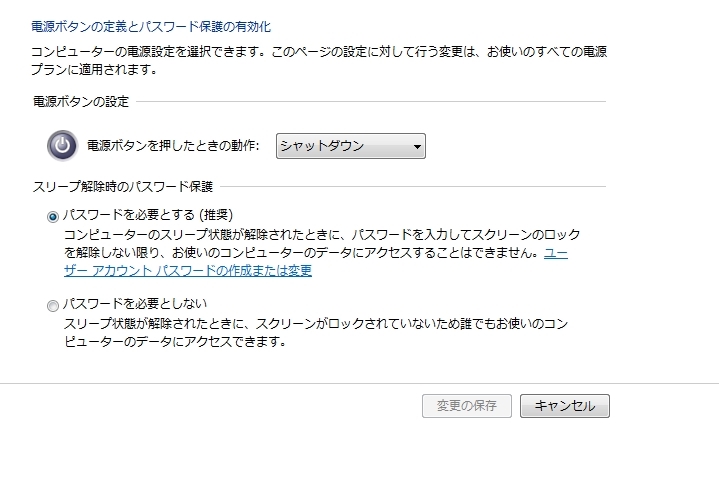Click the 変更の保存 button
Viewport: 719px width, 485px height.
[x=467, y=405]
